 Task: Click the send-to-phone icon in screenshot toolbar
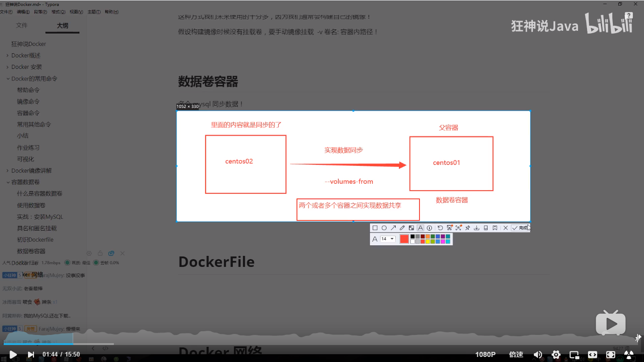[x=486, y=228]
